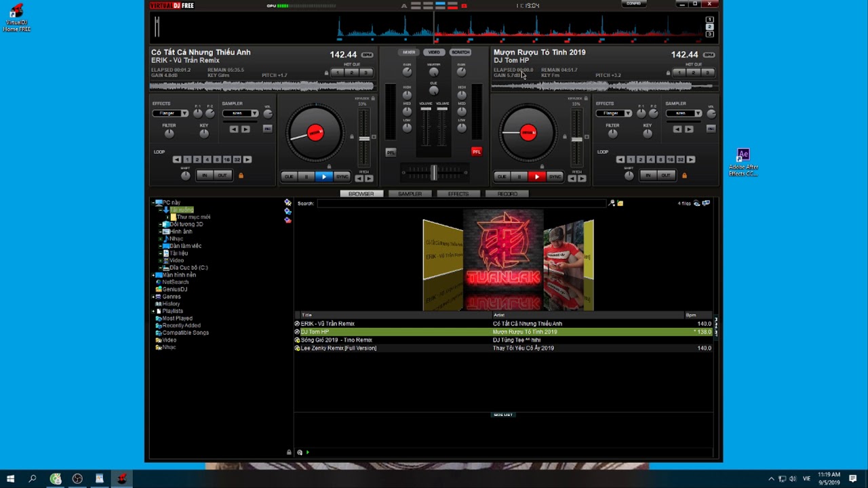The image size is (868, 488).
Task: Toggle the right deck orange loop lock
Action: point(684,176)
